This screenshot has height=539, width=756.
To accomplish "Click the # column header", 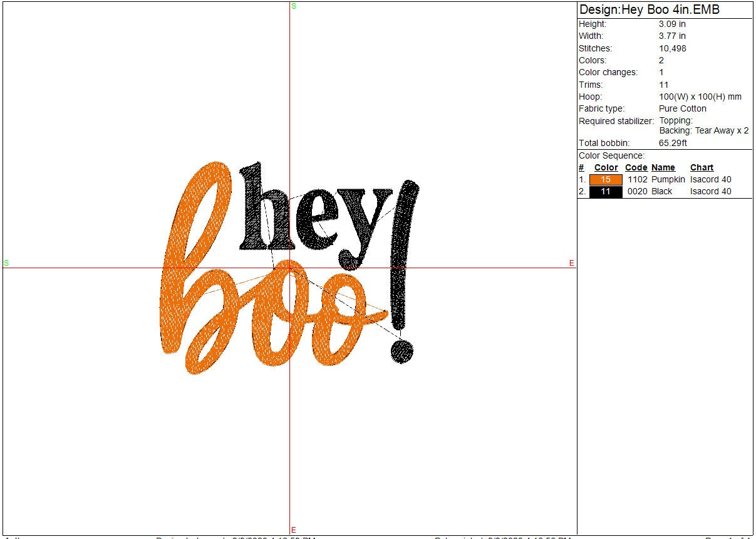I will (581, 168).
